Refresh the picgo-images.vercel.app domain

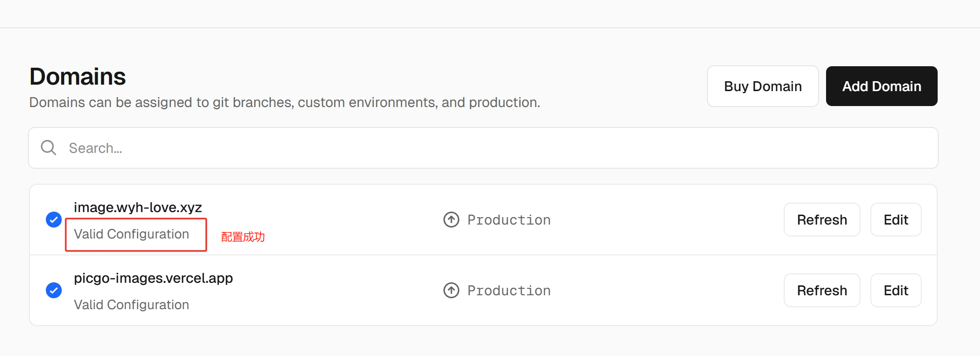822,290
